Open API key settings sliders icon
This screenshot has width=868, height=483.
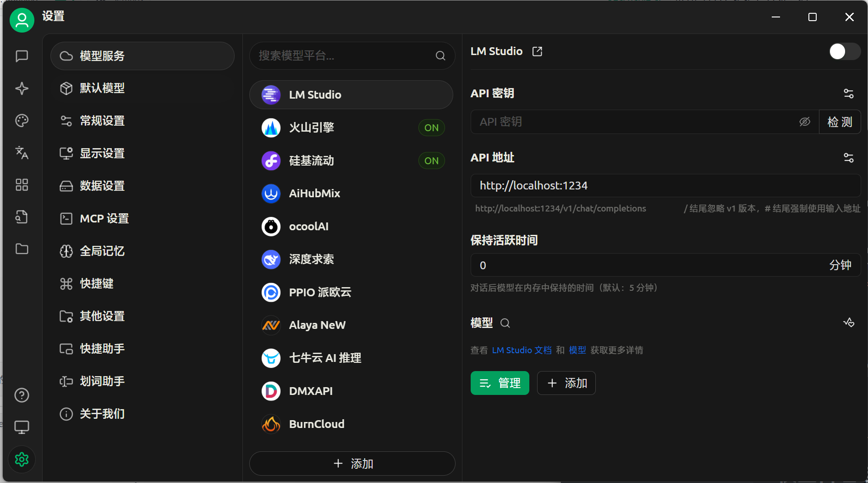click(x=849, y=94)
